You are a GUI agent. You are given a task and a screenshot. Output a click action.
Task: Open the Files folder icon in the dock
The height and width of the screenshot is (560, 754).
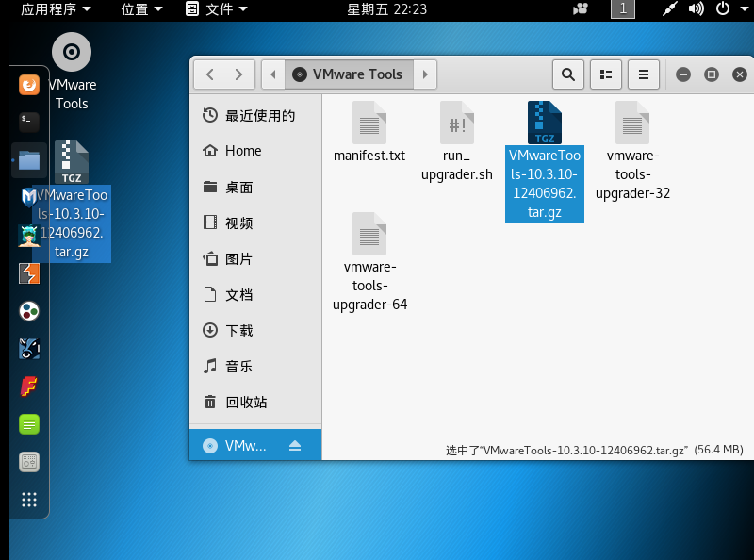coord(28,160)
